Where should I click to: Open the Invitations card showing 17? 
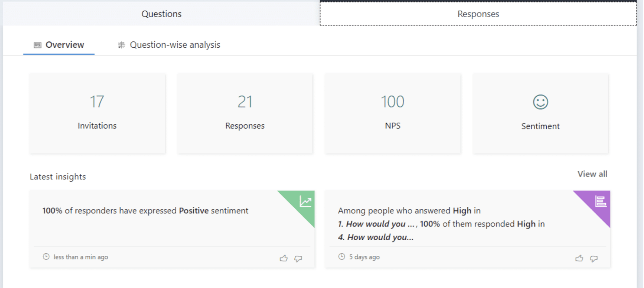[97, 113]
